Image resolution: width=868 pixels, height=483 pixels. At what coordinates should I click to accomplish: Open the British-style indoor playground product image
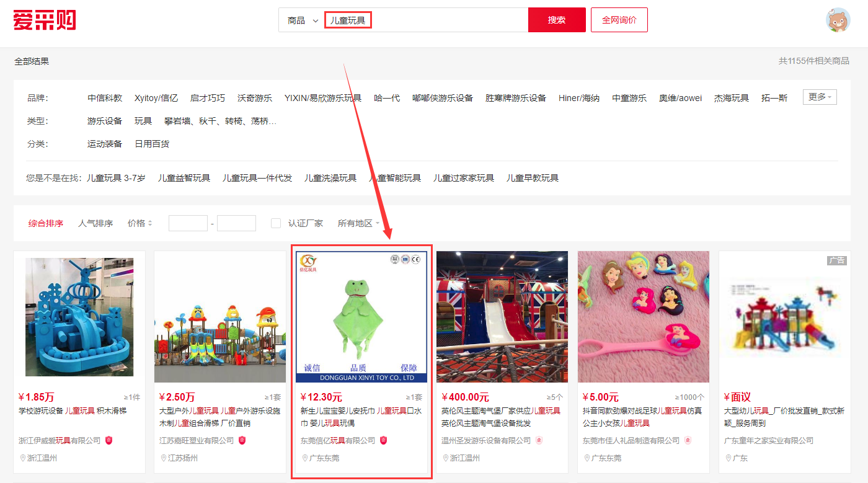click(x=502, y=317)
